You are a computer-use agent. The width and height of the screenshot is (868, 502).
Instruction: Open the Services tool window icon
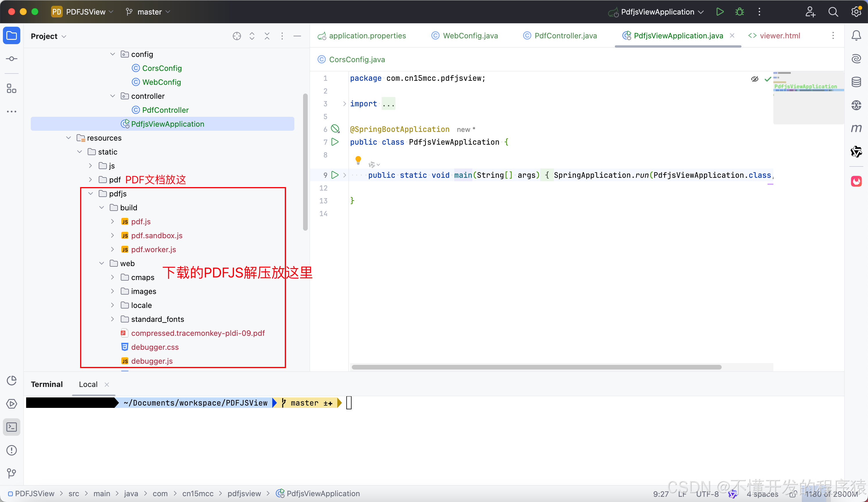(x=12, y=404)
